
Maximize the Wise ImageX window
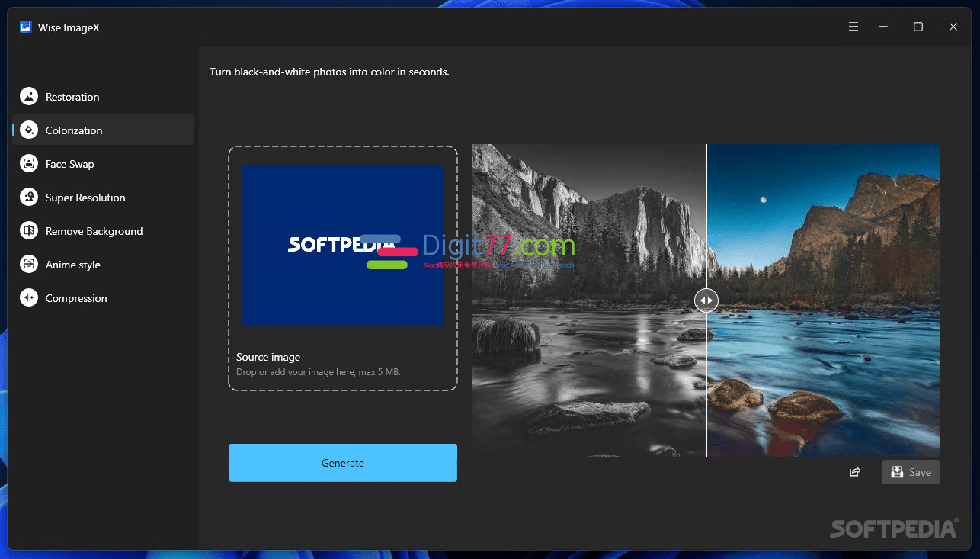click(x=918, y=27)
